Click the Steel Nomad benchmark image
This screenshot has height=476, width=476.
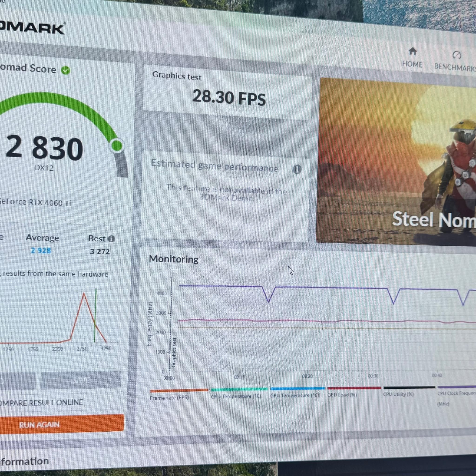[x=396, y=161]
